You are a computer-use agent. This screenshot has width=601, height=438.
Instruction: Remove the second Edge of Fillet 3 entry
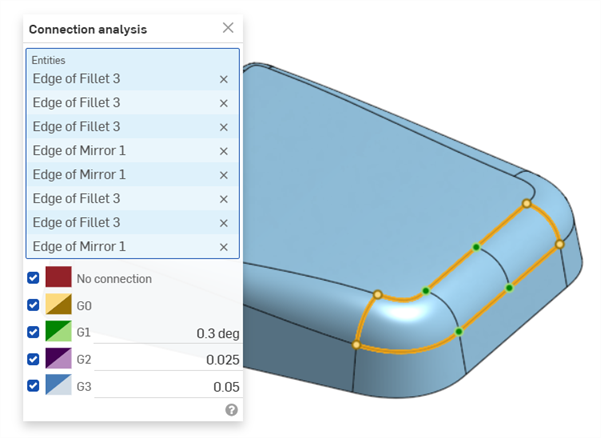click(x=223, y=103)
